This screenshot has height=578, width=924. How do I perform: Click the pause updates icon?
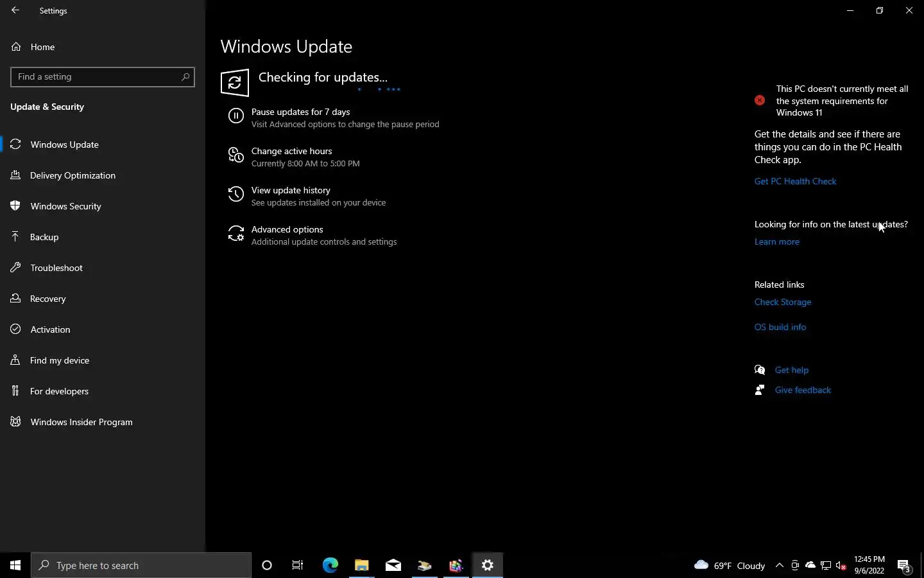236,116
